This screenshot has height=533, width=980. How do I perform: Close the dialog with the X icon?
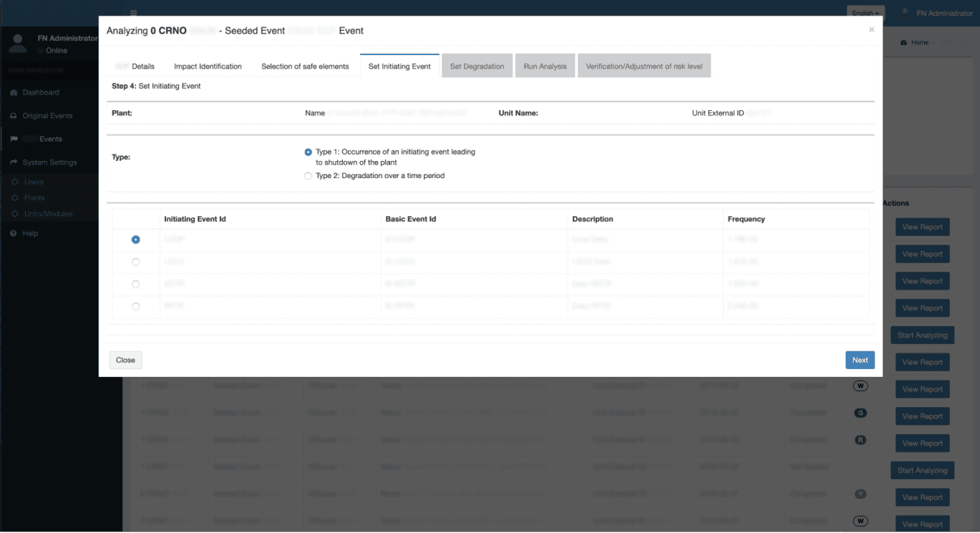[871, 29]
